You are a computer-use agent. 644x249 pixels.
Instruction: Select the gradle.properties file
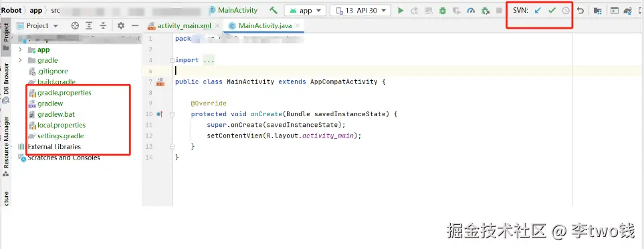(64, 93)
